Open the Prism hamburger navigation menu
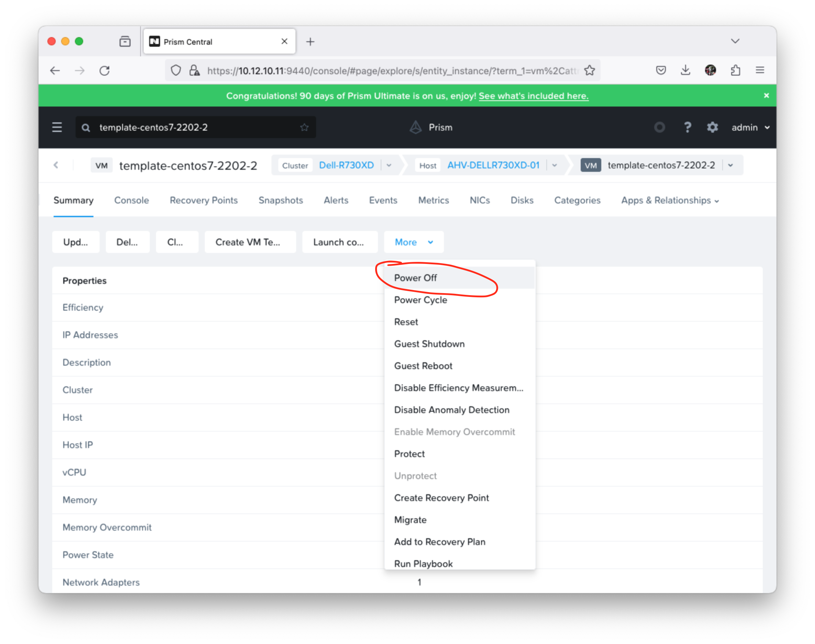Viewport: 815px width, 644px height. (57, 127)
